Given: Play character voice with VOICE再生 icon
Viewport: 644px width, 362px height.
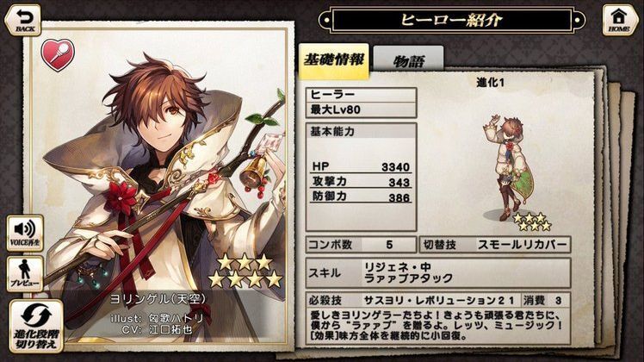Looking at the screenshot, I should [25, 233].
